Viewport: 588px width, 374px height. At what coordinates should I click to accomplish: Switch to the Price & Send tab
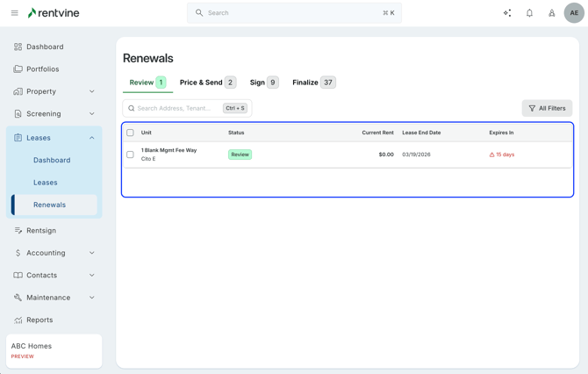207,83
